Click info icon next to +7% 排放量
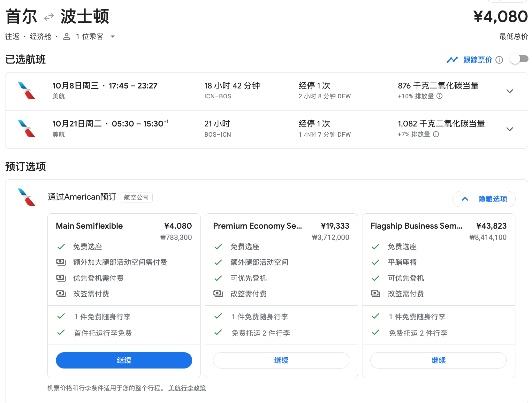The image size is (532, 403). pos(436,134)
